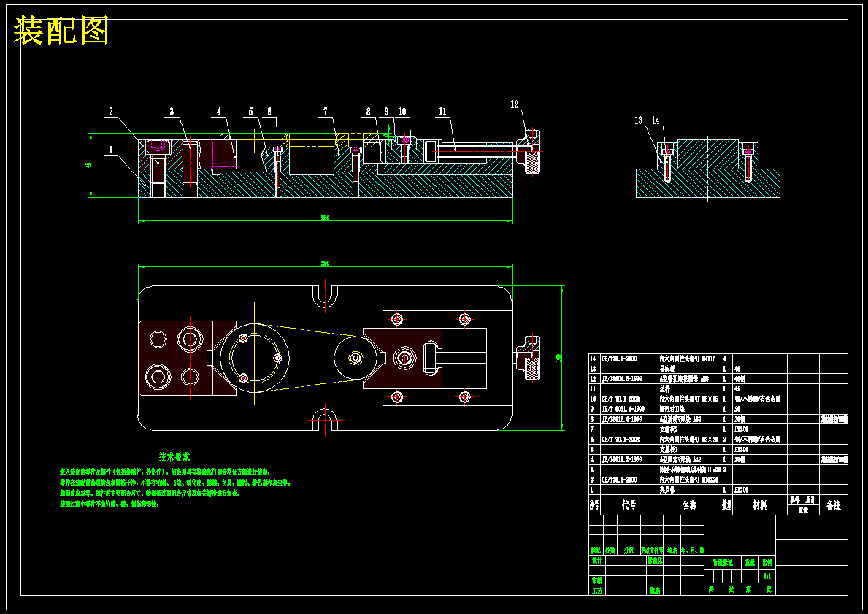Select the 签名 label in the revision table

tap(672, 550)
